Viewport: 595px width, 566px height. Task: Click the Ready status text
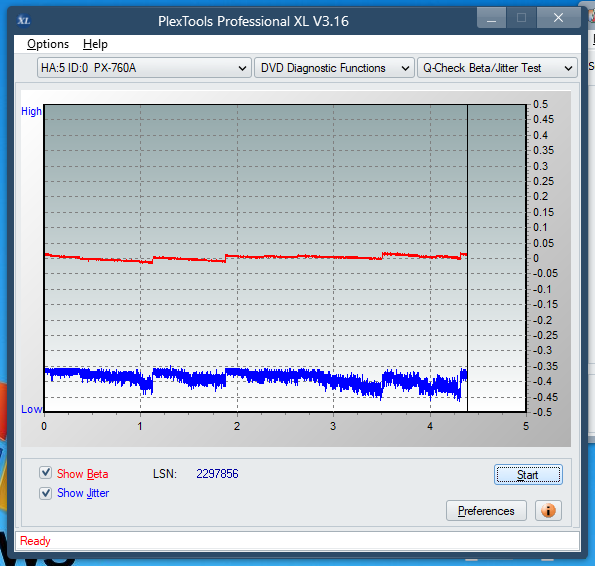pyautogui.click(x=35, y=541)
